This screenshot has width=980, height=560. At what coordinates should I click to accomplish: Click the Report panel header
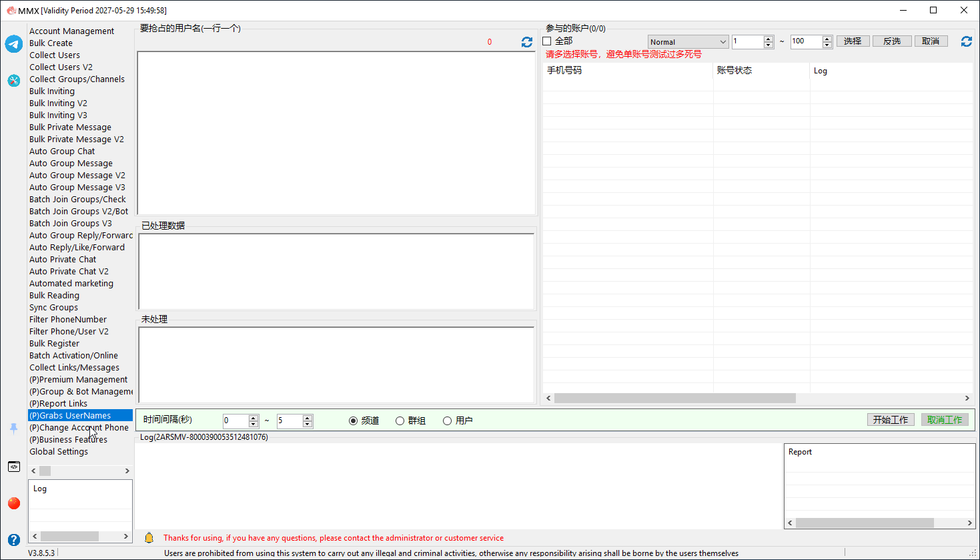pos(879,452)
